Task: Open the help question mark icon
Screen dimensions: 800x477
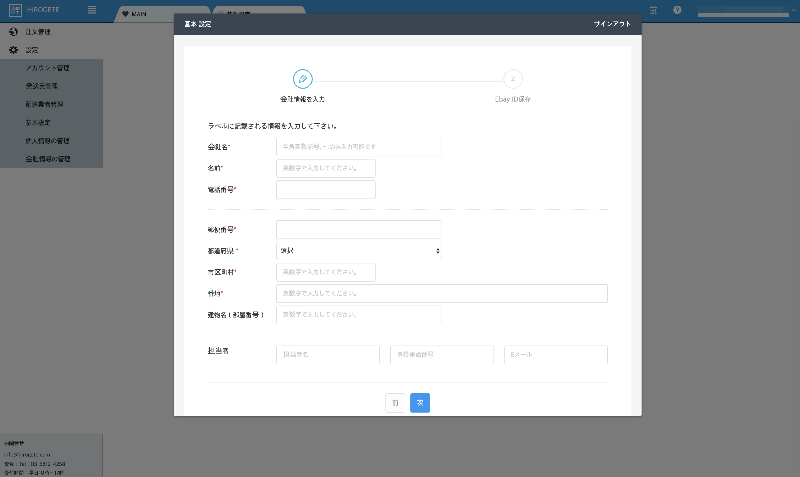Action: 677,10
